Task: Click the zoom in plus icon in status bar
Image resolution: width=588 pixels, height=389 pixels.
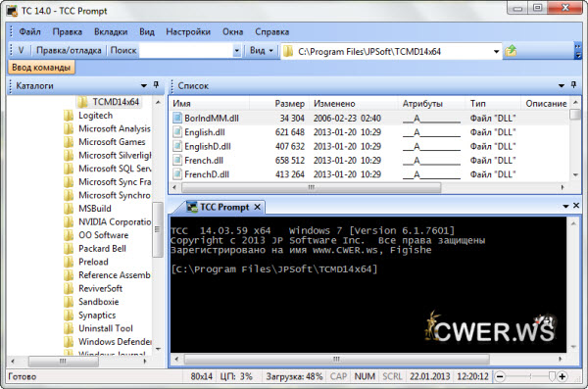Action: [563, 376]
